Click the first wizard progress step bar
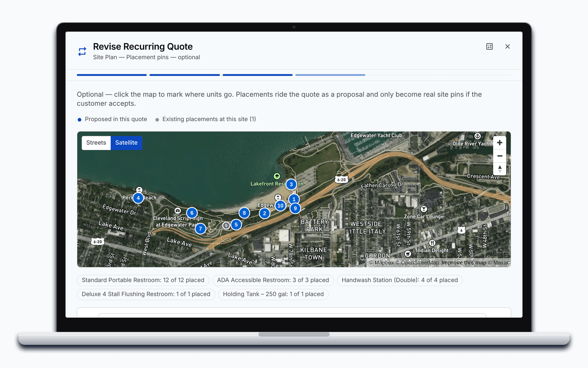 112,75
